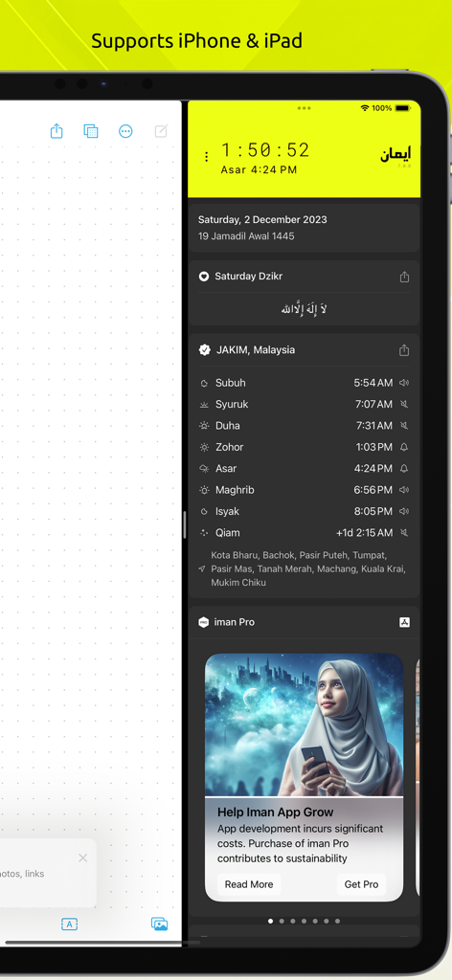The width and height of the screenshot is (452, 980).
Task: Tap the Asar 4:24 PM next prayer label
Action: pyautogui.click(x=259, y=169)
